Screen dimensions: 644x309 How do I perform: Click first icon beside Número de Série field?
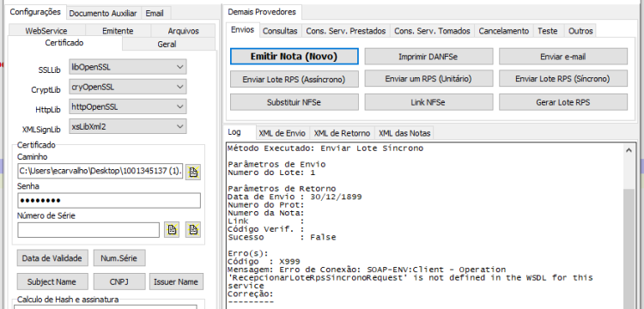click(x=172, y=230)
